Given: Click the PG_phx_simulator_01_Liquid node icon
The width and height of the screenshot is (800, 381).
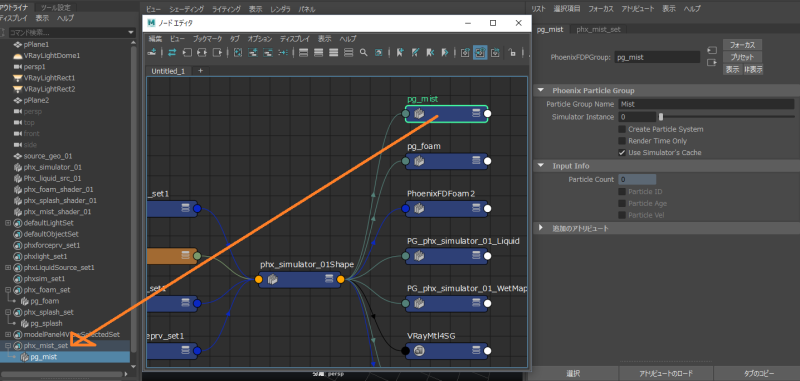Looking at the screenshot, I should pos(419,256).
